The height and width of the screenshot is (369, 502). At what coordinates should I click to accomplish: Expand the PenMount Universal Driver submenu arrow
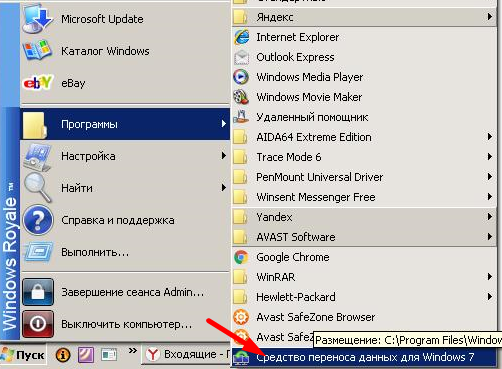click(490, 176)
